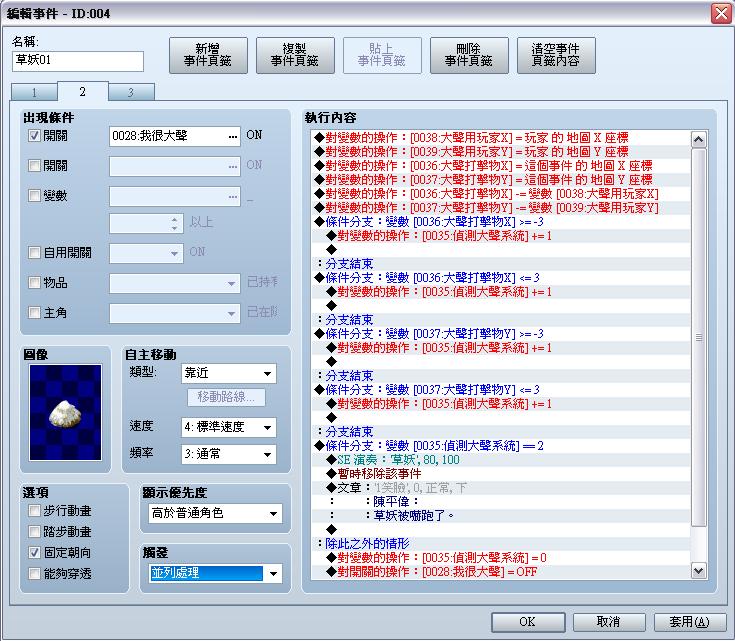Select 條件分支 line 大聲打擊物X <= 3
This screenshot has height=641, width=735.
click(x=501, y=278)
